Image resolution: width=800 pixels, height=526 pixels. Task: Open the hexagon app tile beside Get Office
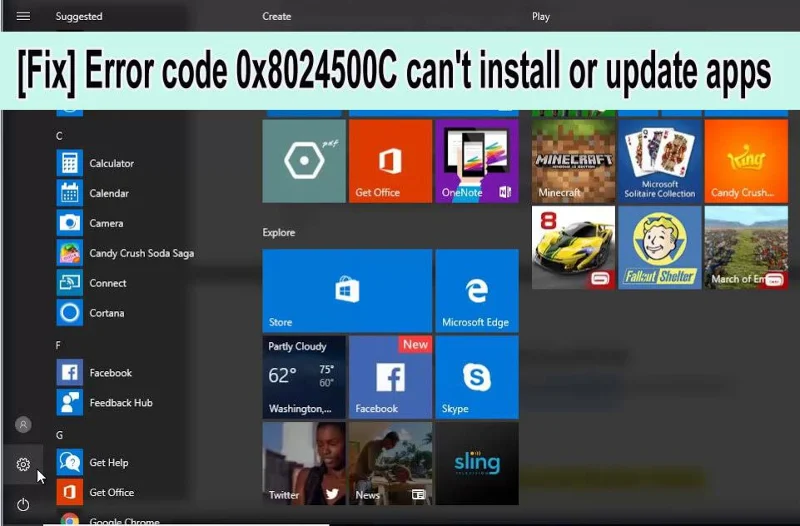304,161
